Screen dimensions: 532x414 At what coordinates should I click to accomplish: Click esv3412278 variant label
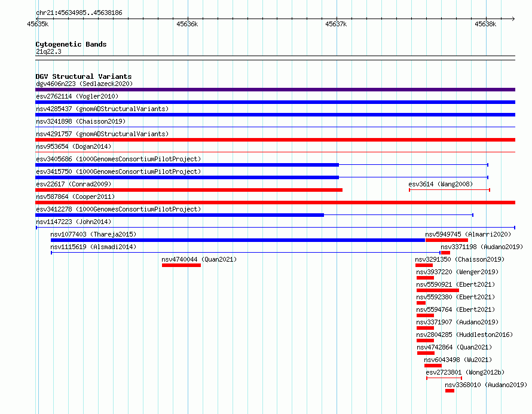(118, 209)
